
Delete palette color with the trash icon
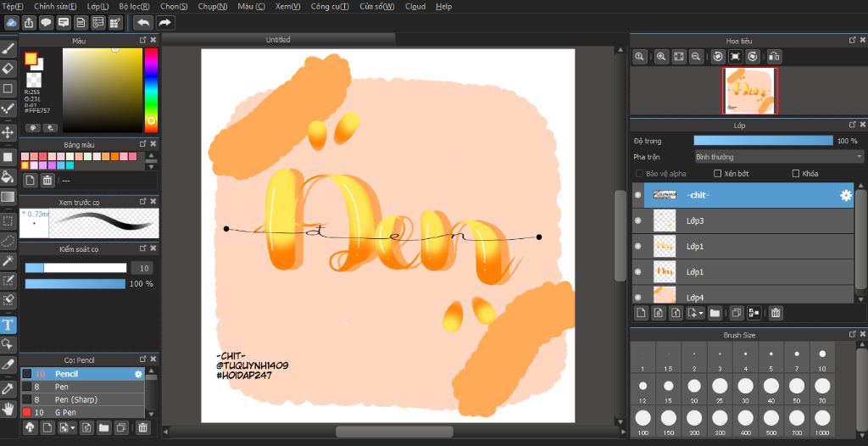(x=47, y=180)
